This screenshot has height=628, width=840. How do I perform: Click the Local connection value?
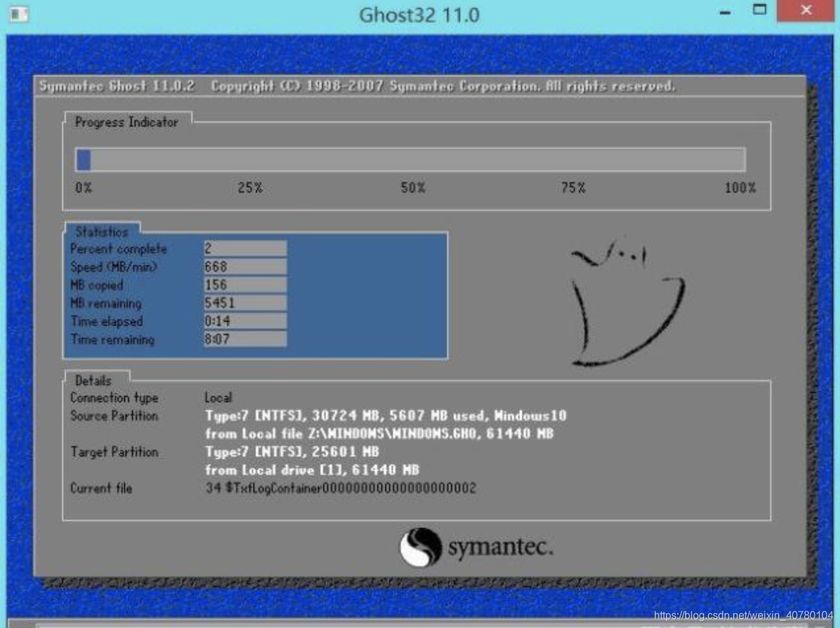click(x=218, y=398)
